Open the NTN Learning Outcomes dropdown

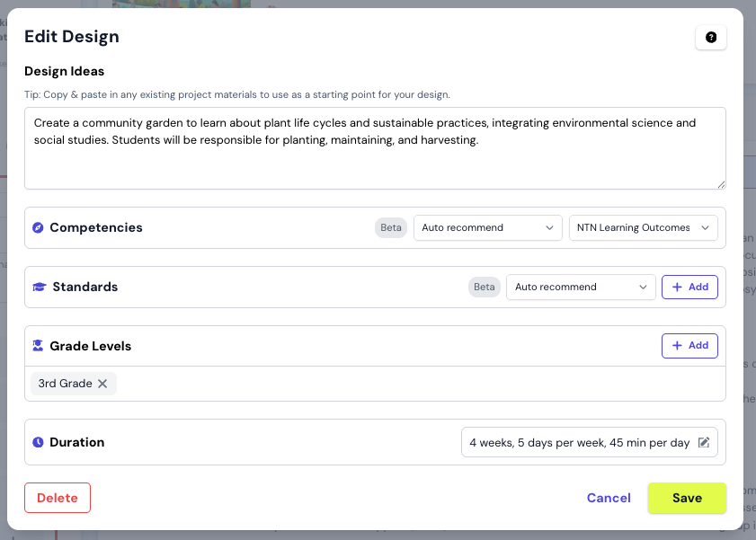point(643,227)
